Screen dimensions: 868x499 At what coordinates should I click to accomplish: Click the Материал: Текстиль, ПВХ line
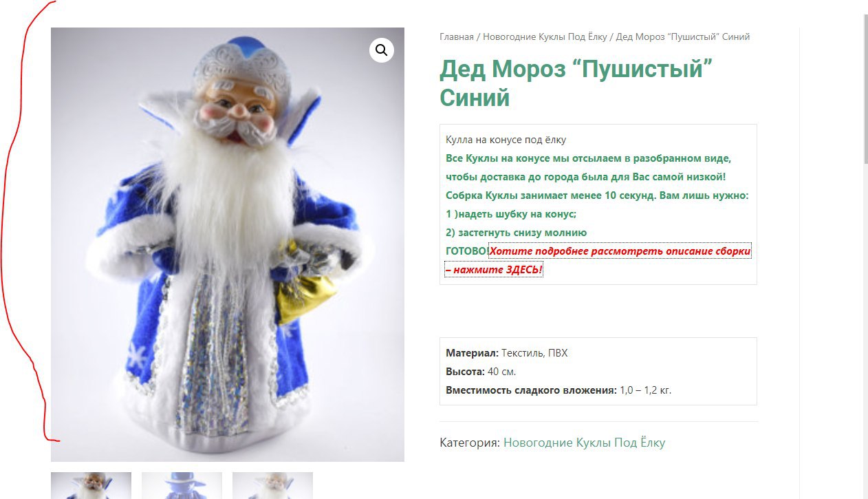click(x=507, y=353)
